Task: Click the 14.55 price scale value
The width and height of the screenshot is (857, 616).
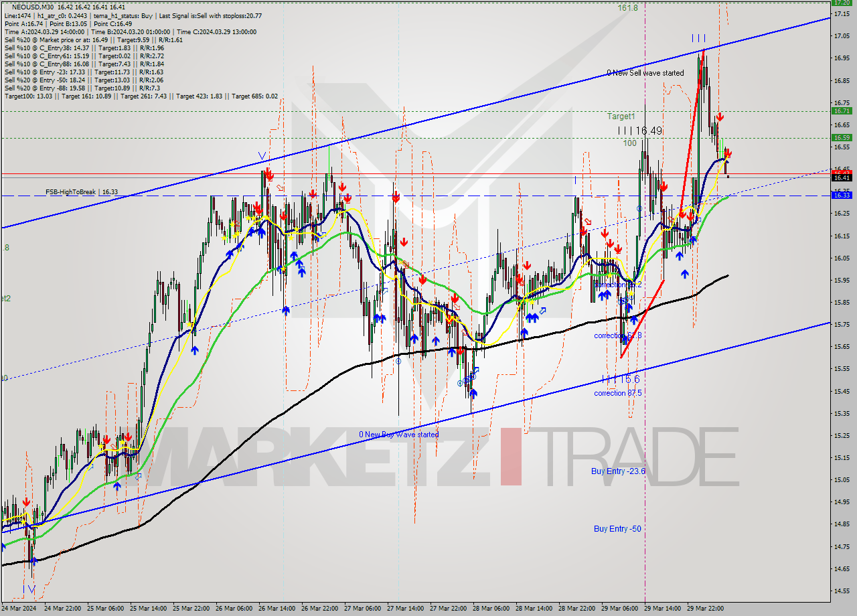Action: coord(842,591)
